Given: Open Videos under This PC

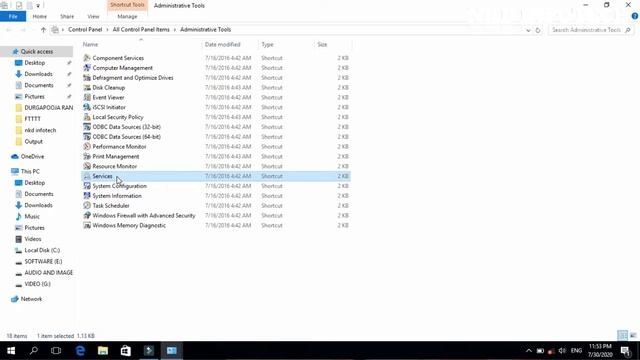Looking at the screenshot, I should click(x=33, y=239).
